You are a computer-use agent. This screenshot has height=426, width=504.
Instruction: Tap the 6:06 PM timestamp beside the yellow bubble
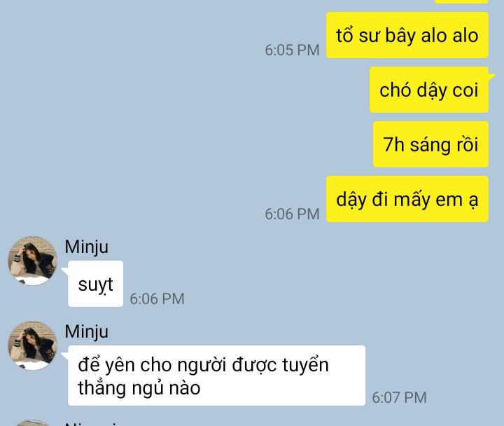[x=292, y=214]
